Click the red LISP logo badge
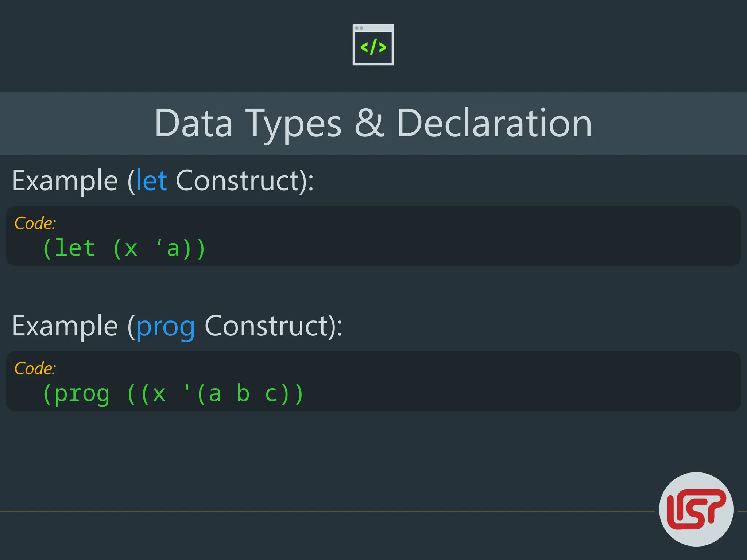 696,509
